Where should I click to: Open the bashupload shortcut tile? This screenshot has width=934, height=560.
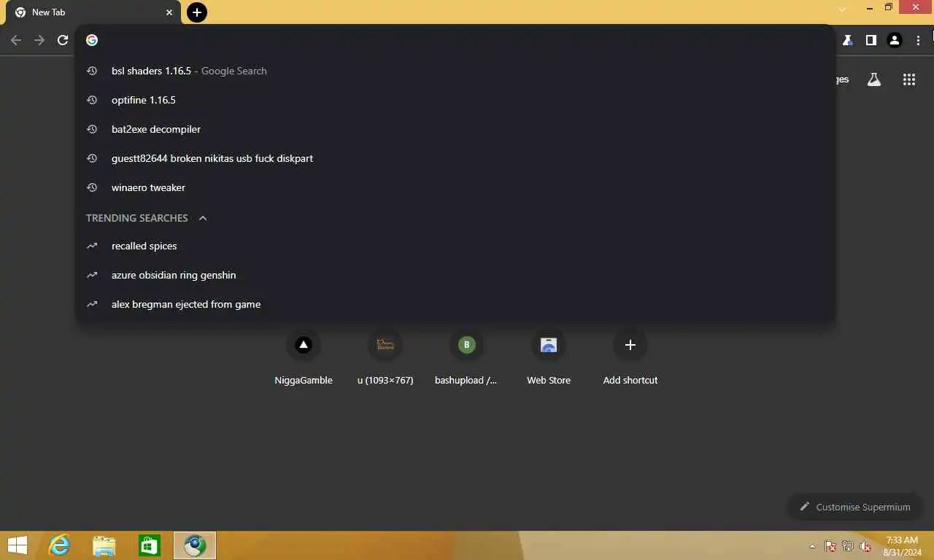coord(467,357)
